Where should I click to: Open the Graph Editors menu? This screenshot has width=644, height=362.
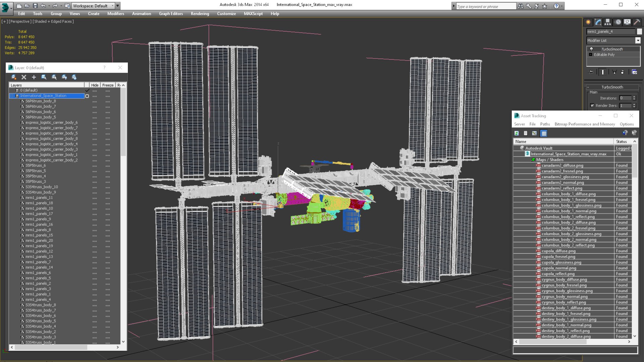(x=171, y=14)
